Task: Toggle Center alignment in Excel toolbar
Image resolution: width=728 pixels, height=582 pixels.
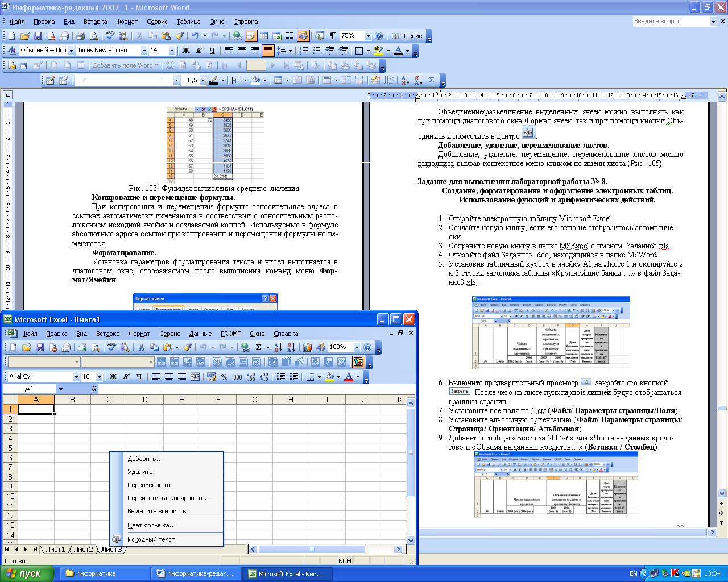Action: click(x=169, y=377)
